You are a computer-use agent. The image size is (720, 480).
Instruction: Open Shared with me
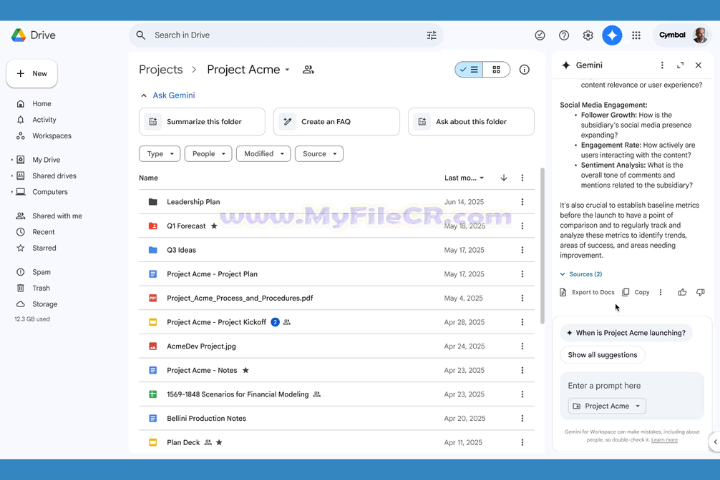tap(57, 216)
